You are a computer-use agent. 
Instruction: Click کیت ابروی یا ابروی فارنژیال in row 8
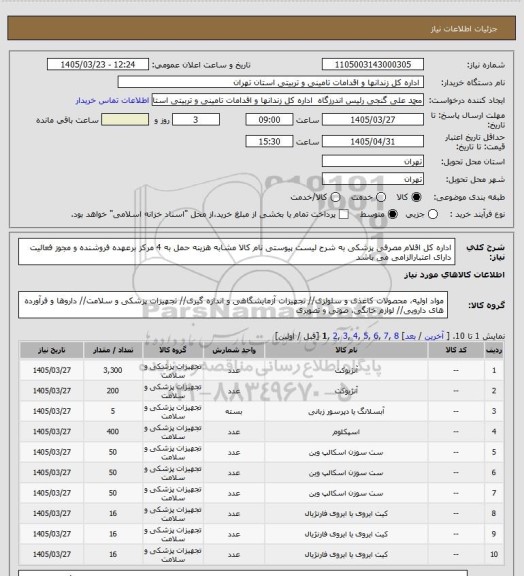pyautogui.click(x=346, y=514)
